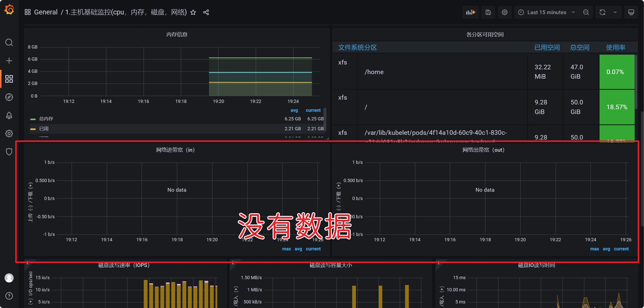Click the 已用 yellow color swatch
The height and width of the screenshot is (308, 644).
pyautogui.click(x=33, y=129)
